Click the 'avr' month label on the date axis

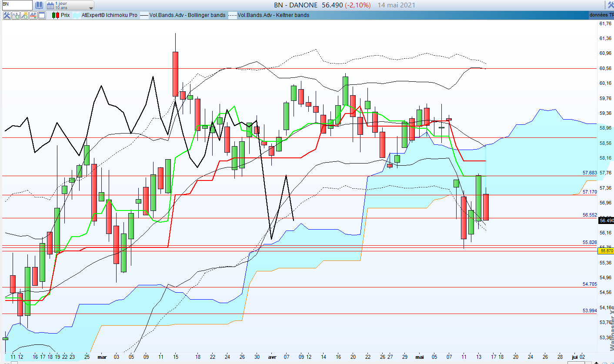click(x=273, y=357)
